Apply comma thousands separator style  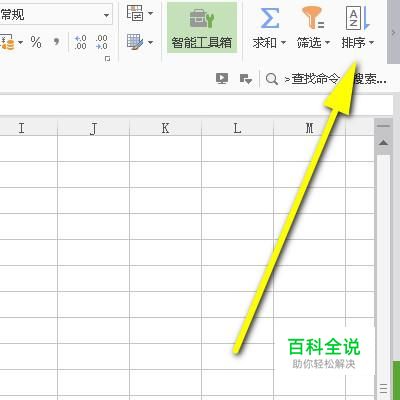click(x=56, y=42)
